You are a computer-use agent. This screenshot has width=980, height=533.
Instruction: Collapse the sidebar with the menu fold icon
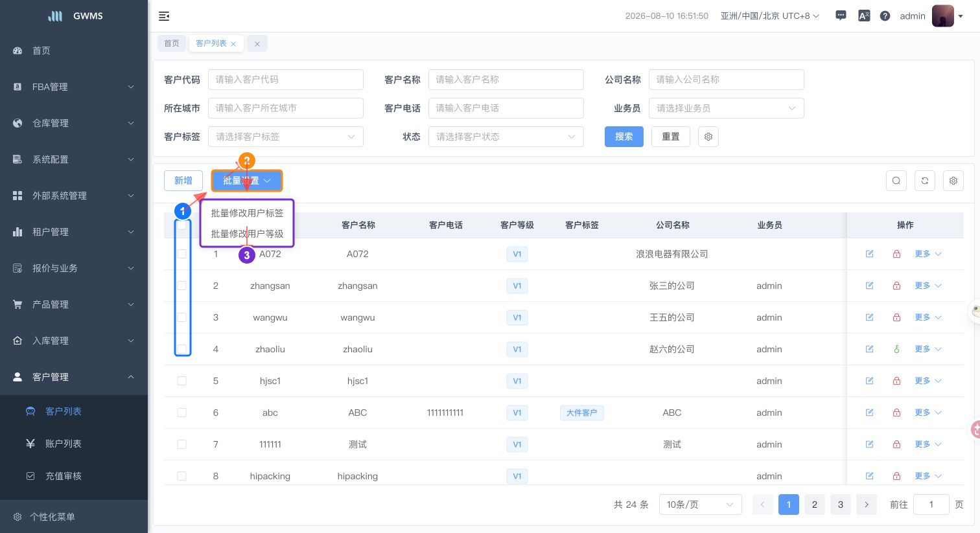[x=164, y=16]
